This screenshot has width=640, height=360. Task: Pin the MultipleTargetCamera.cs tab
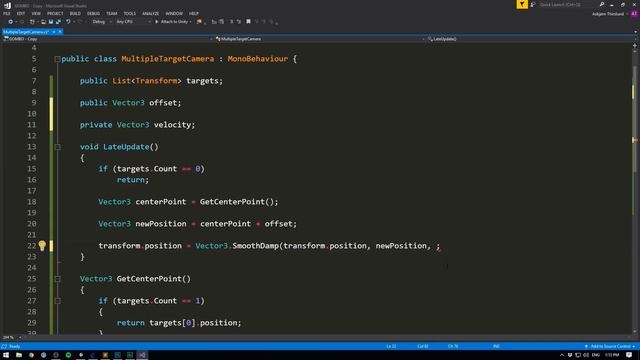click(x=53, y=32)
